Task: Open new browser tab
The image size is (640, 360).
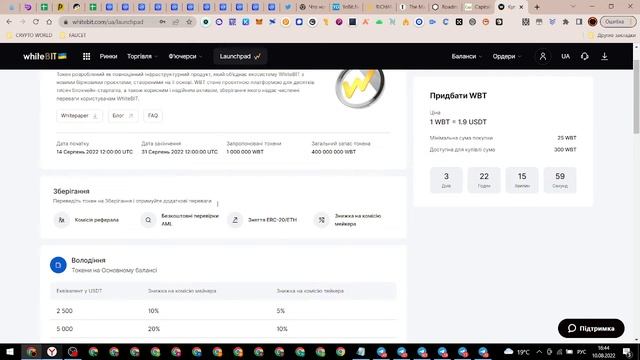Action: tap(537, 7)
